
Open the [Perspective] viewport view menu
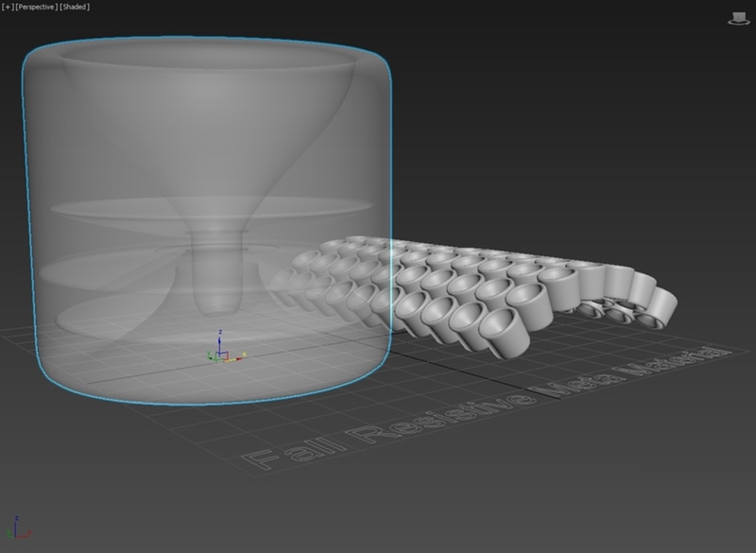pyautogui.click(x=37, y=8)
